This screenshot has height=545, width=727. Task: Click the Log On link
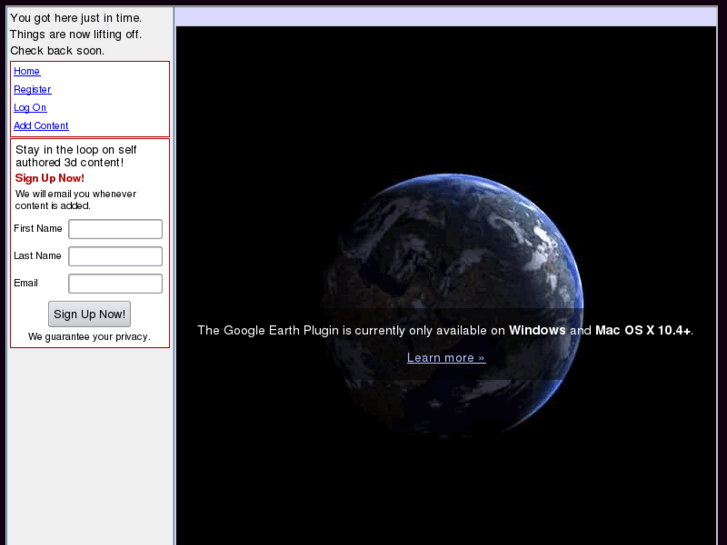30,108
